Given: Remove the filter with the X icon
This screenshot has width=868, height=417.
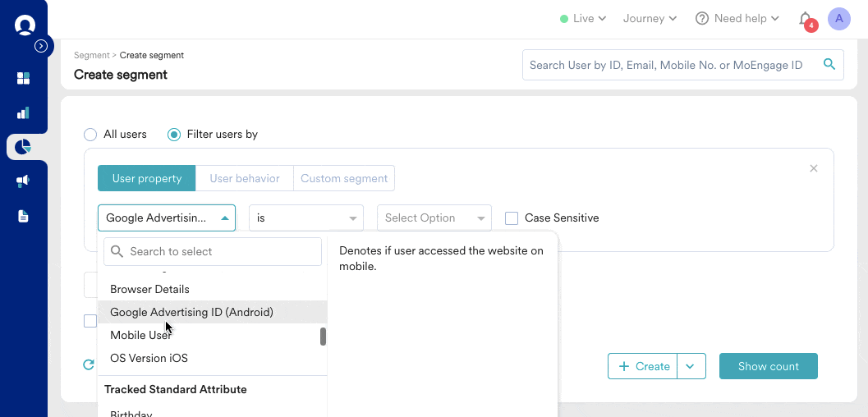Looking at the screenshot, I should (814, 168).
